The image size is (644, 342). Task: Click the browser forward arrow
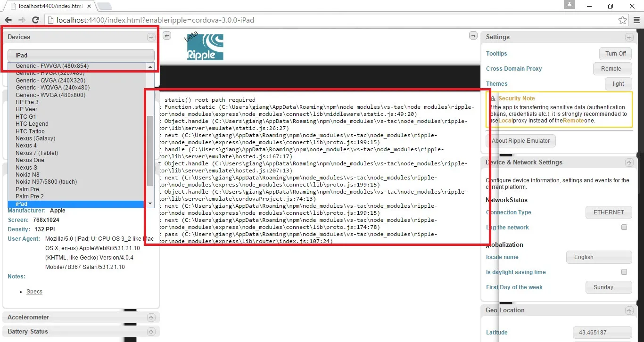tap(22, 20)
